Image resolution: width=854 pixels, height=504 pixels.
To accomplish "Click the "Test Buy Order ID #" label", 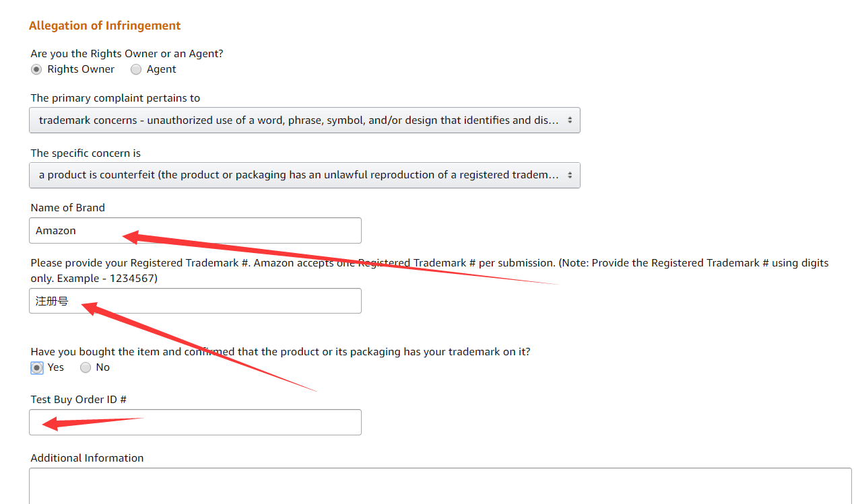I will (x=79, y=399).
